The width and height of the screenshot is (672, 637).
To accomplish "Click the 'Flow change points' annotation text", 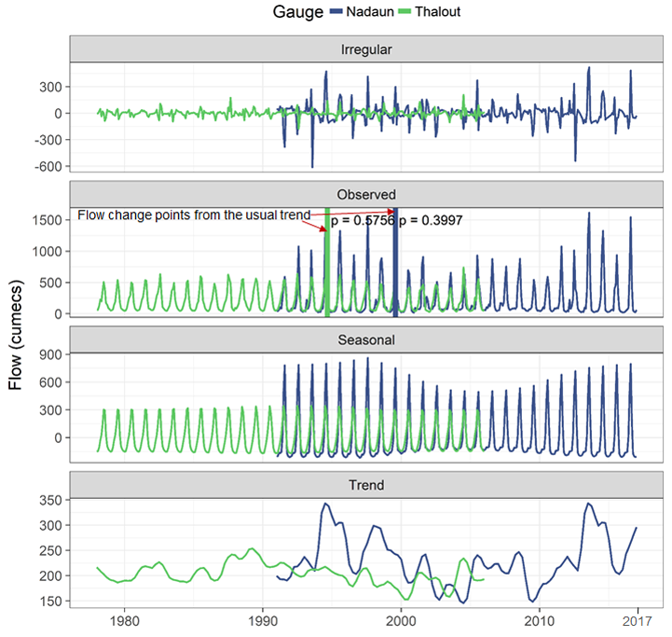I will pos(193,215).
